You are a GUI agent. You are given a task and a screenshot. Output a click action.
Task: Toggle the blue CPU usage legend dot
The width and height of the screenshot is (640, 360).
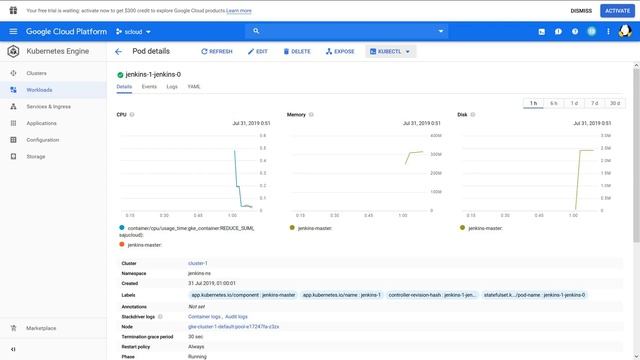point(122,228)
